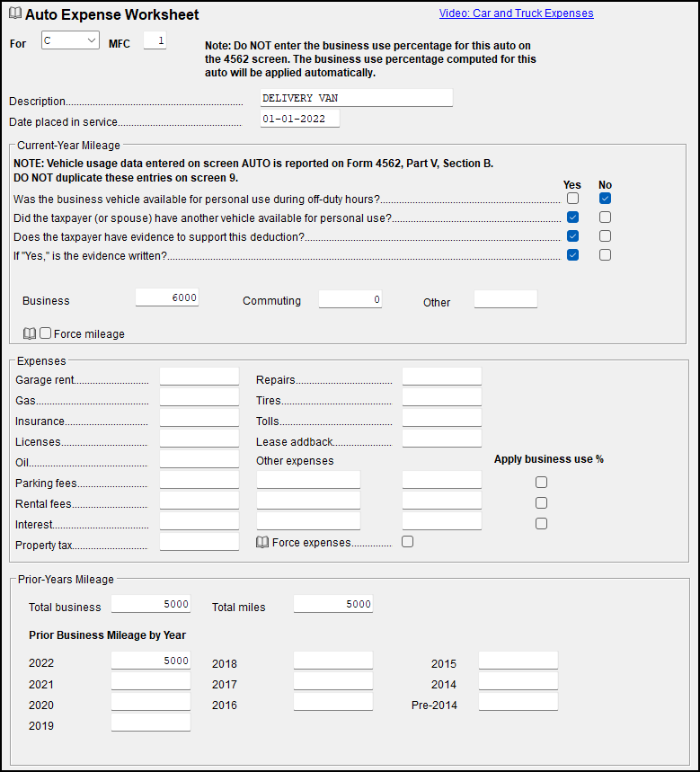The height and width of the screenshot is (772, 700).
Task: Select first Other expenses amount field
Action: tap(442, 480)
